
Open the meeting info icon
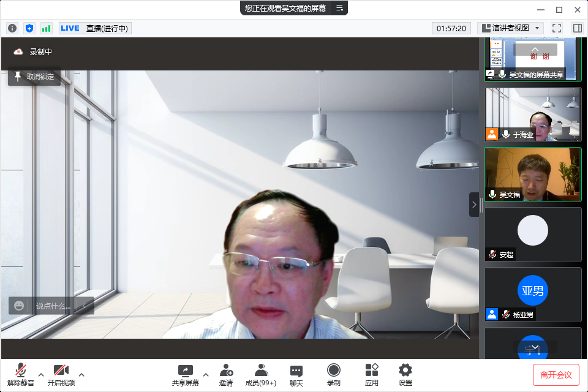12,28
